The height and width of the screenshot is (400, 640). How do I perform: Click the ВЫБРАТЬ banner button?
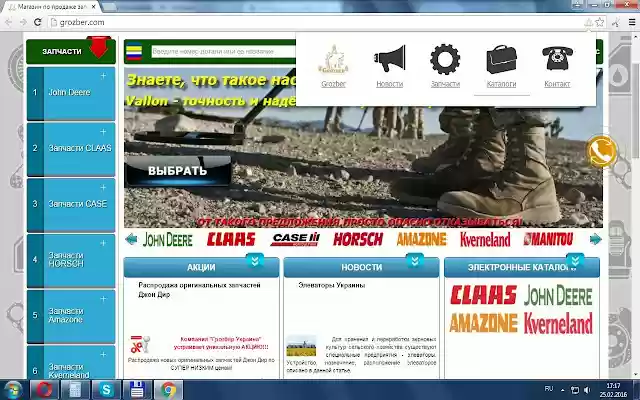tap(178, 171)
